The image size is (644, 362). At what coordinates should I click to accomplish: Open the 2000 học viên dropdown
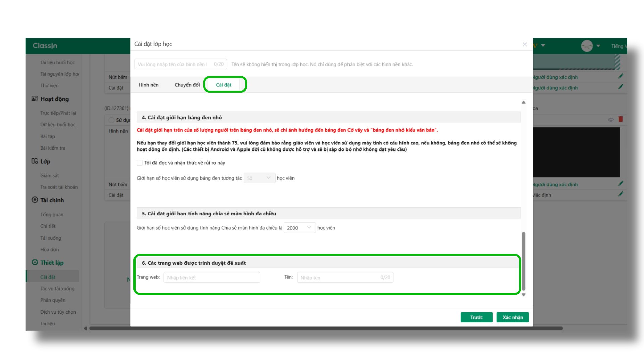pos(299,228)
